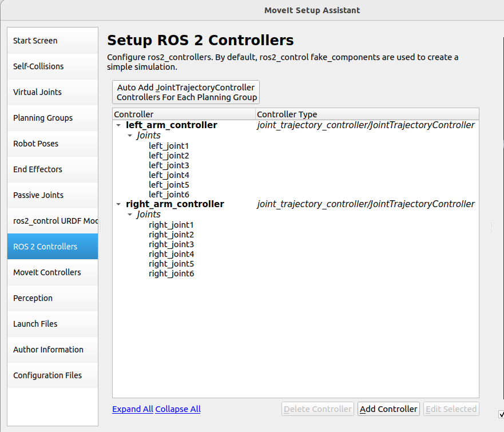
Task: Switch to Planning Groups step
Action: coord(53,118)
